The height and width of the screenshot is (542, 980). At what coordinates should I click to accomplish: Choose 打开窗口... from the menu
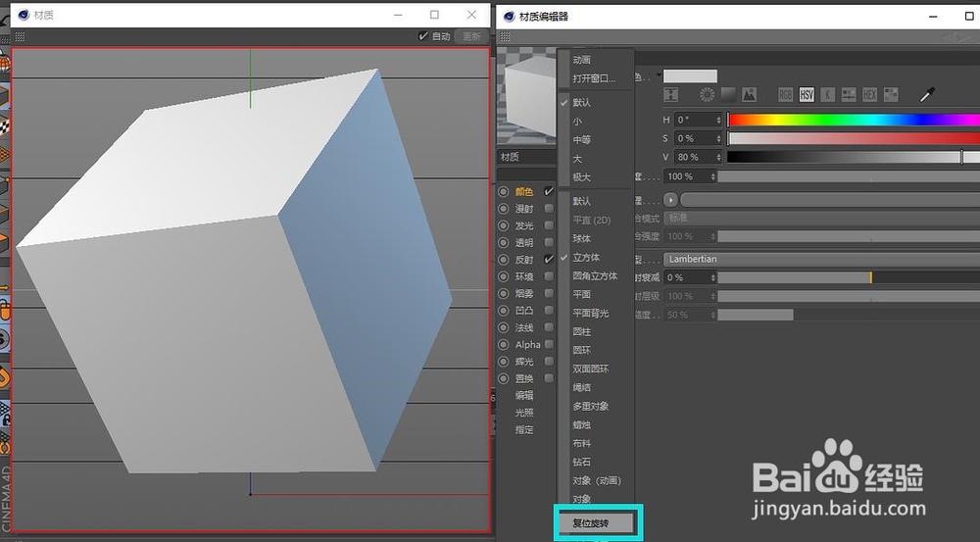point(594,78)
